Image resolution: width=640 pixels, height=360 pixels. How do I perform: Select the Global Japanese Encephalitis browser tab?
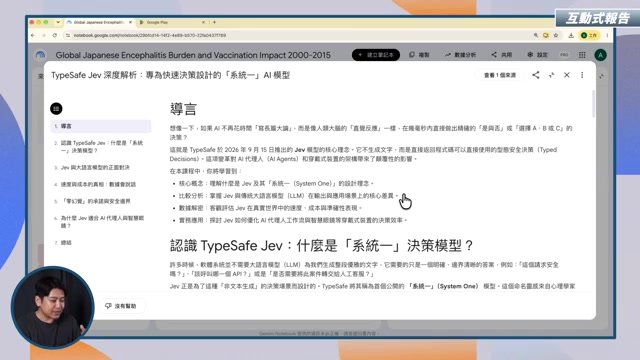tap(99, 22)
